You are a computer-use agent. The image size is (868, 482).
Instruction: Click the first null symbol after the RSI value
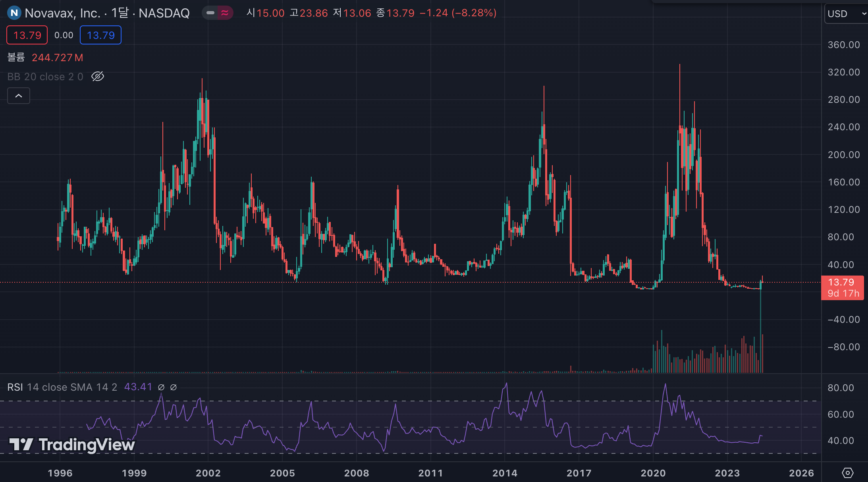pyautogui.click(x=161, y=387)
